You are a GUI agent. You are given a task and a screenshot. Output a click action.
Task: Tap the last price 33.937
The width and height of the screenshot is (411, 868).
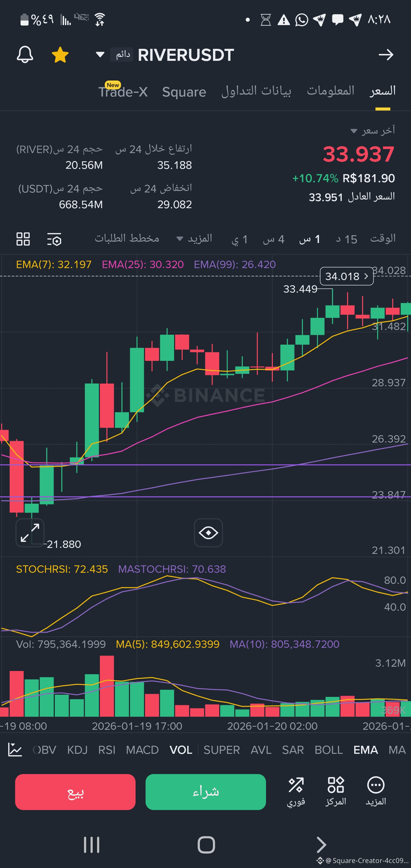[358, 154]
